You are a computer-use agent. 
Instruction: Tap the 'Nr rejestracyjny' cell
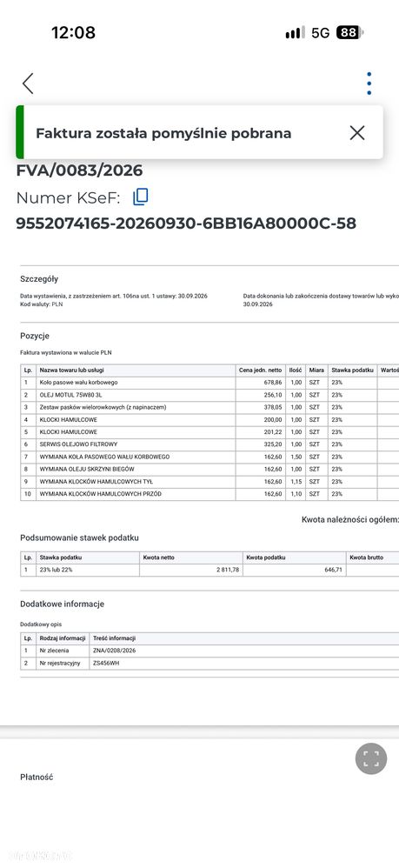pyautogui.click(x=63, y=664)
